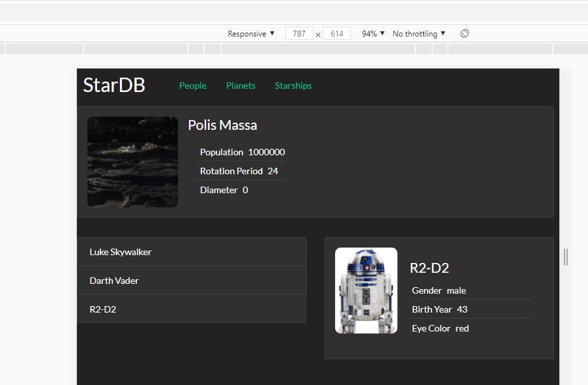The width and height of the screenshot is (588, 385).
Task: Expand the No throttling dropdown
Action: pyautogui.click(x=419, y=34)
